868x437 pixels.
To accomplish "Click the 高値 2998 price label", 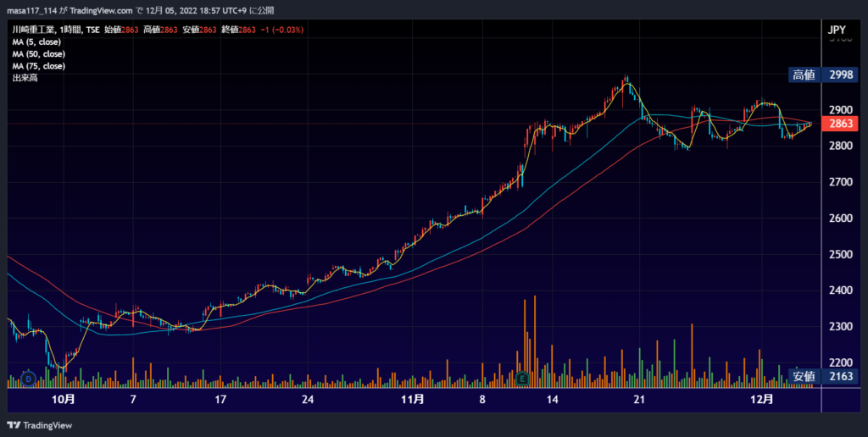I will point(823,75).
